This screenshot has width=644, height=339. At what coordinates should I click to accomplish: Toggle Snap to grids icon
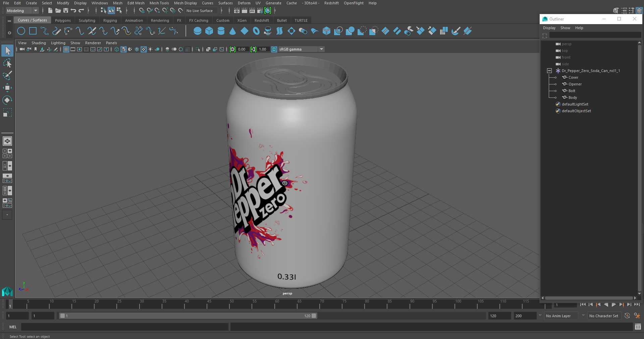(x=142, y=11)
